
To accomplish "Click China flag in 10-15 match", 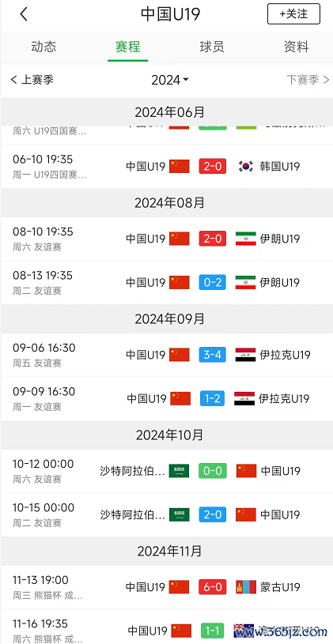I will tap(246, 514).
